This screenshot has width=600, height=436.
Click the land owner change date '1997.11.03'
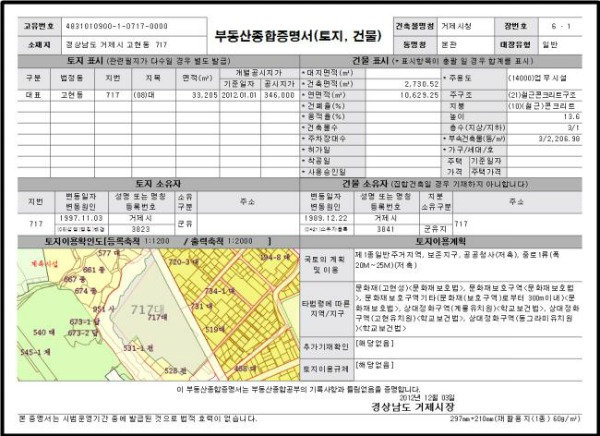pyautogui.click(x=81, y=218)
